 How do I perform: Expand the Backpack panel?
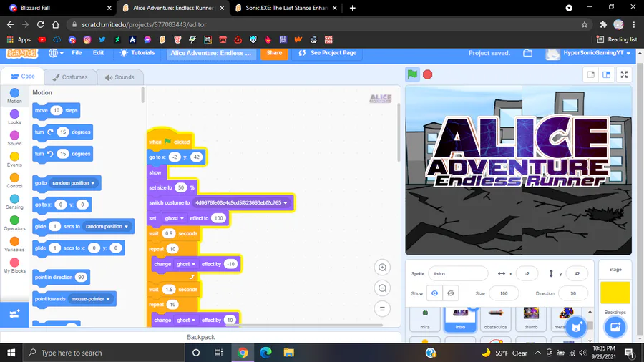click(x=200, y=337)
